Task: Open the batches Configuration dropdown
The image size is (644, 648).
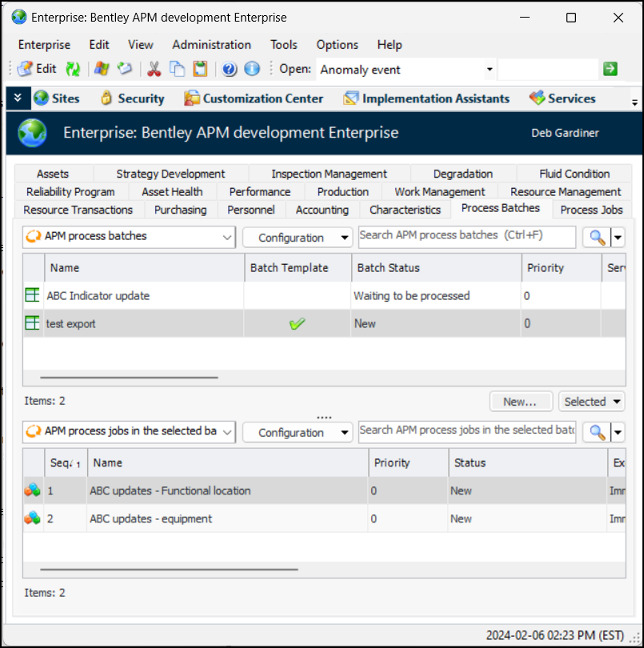Action: click(x=297, y=238)
